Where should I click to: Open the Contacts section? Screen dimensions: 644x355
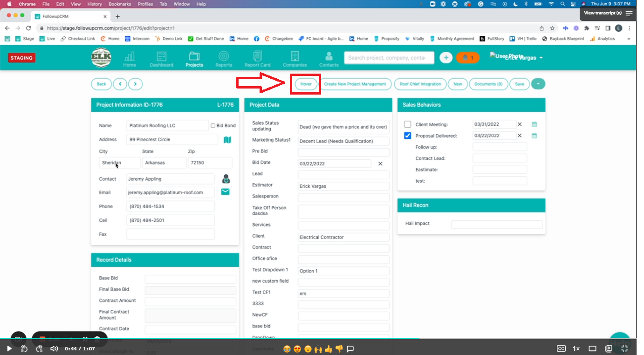coord(329,57)
